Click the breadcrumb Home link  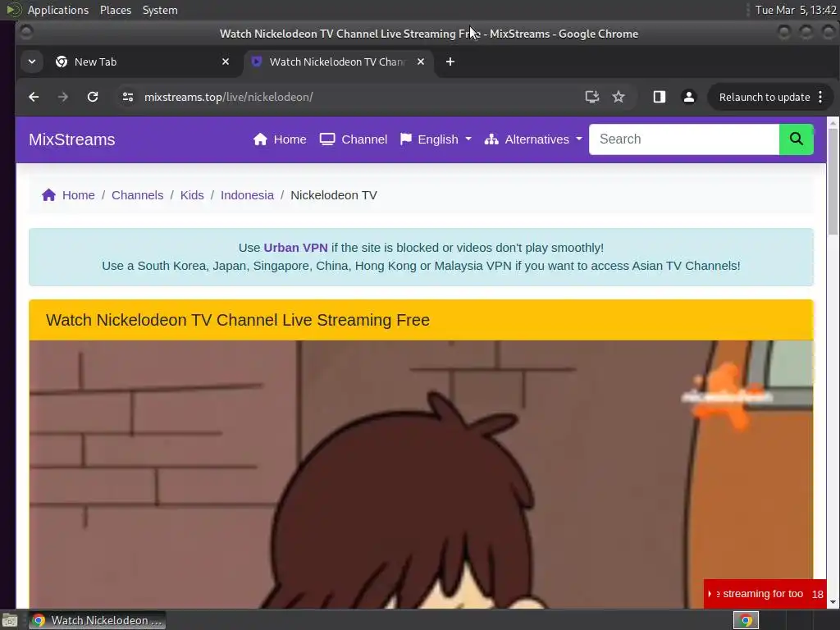click(78, 195)
